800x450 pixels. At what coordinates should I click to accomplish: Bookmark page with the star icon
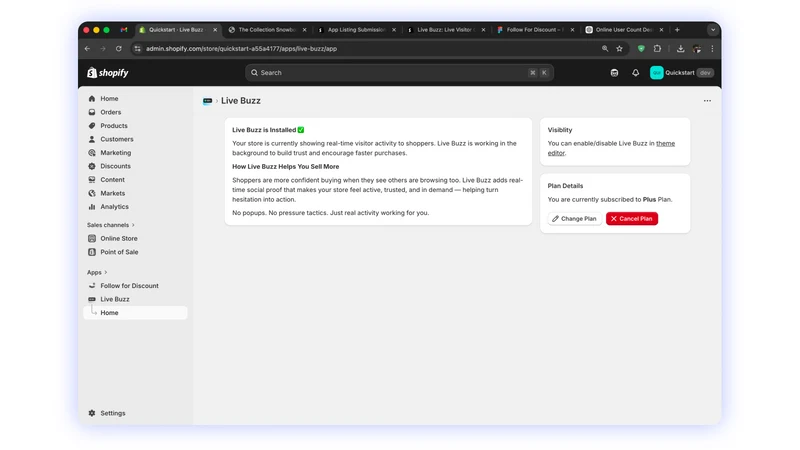(619, 48)
